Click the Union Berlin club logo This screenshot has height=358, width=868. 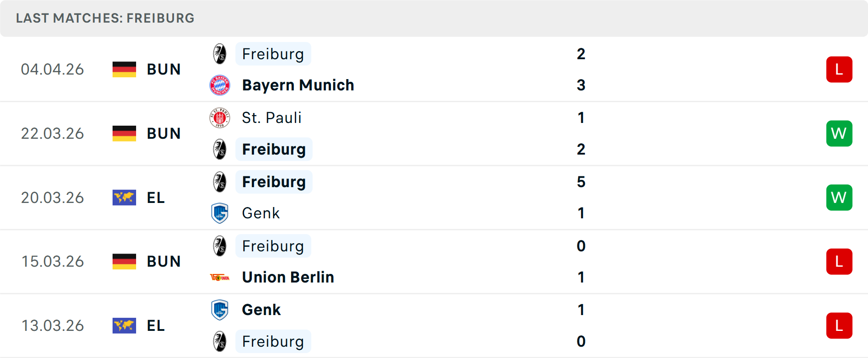tap(220, 277)
